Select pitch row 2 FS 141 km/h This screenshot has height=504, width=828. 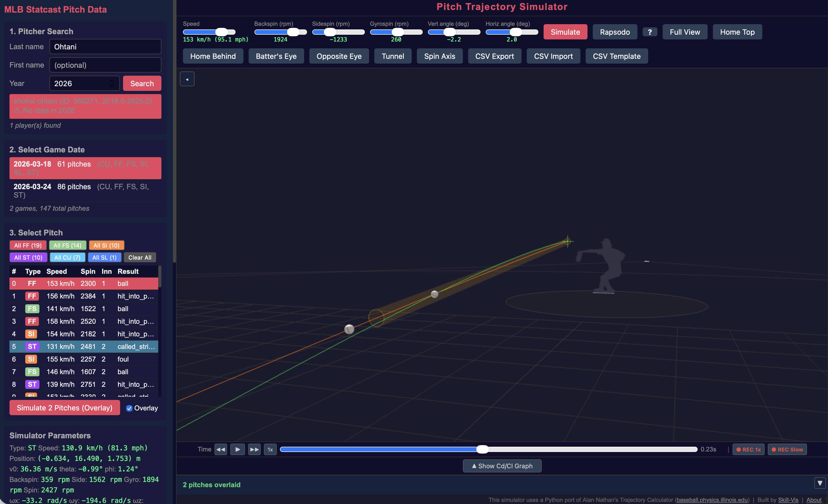84,308
